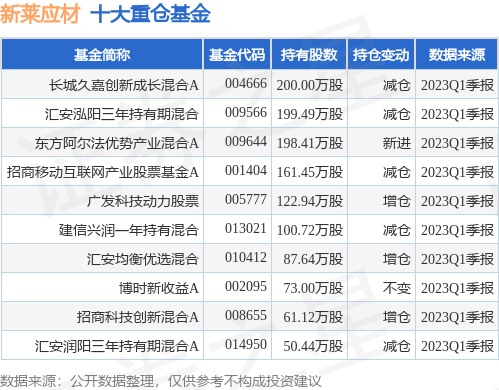This screenshot has width=499, height=390.
Task: Click 增仓 in the 汇安均衡优选混合 row
Action: coord(397,259)
